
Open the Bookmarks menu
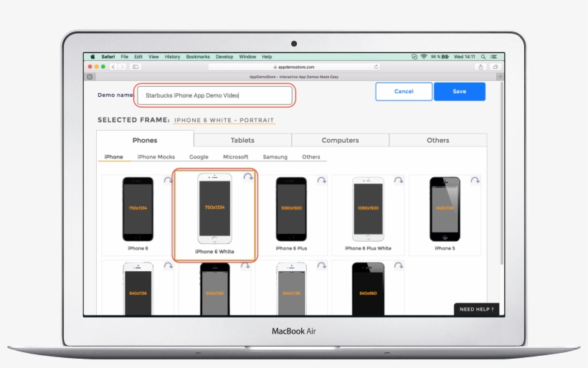click(198, 57)
